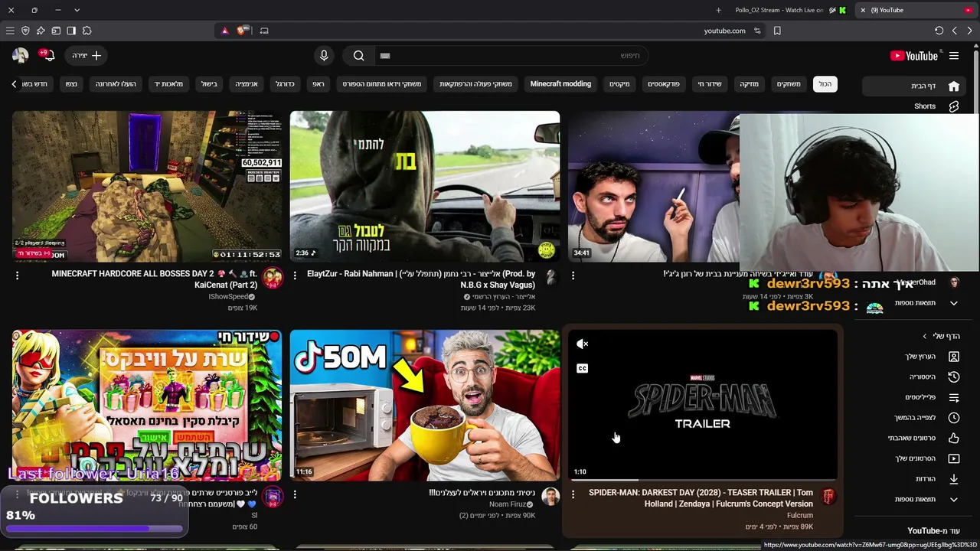Bookmark this page in the address bar
980x551 pixels.
coord(777,31)
